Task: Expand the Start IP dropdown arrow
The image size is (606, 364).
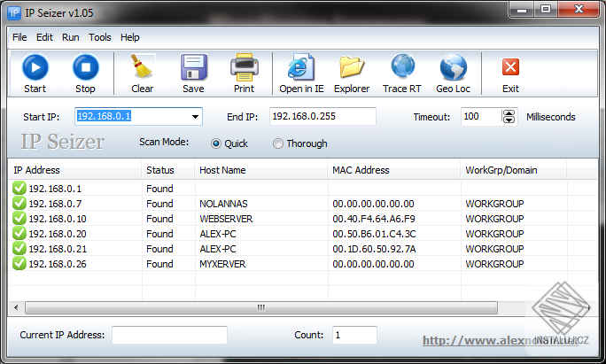Action: pyautogui.click(x=195, y=117)
